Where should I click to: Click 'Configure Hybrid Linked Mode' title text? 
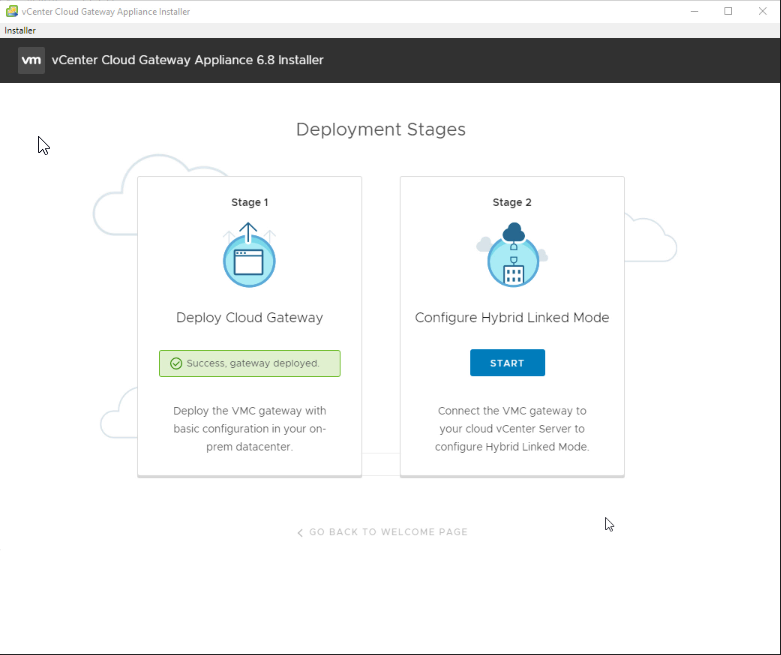(512, 317)
